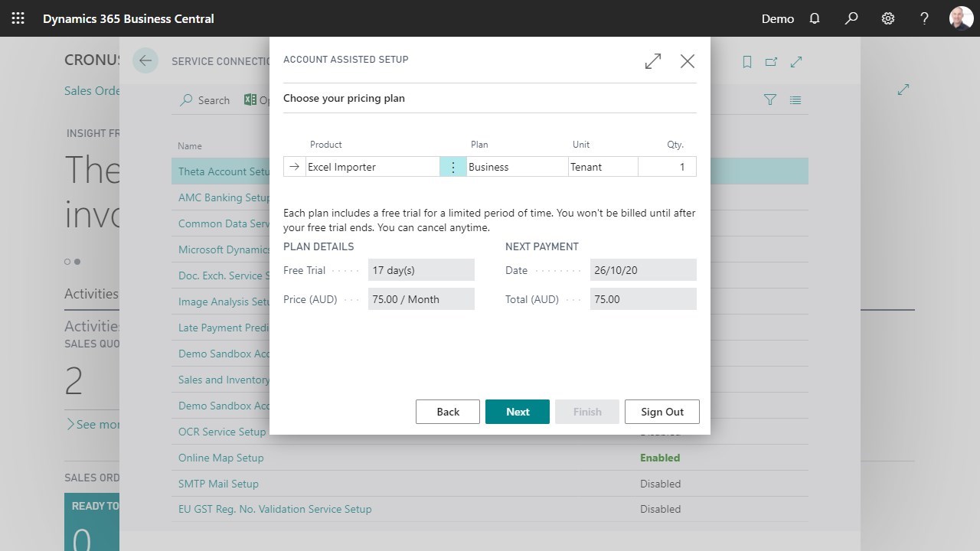The height and width of the screenshot is (551, 980).
Task: Expand the Account Assisted Setup dialog
Action: [653, 61]
